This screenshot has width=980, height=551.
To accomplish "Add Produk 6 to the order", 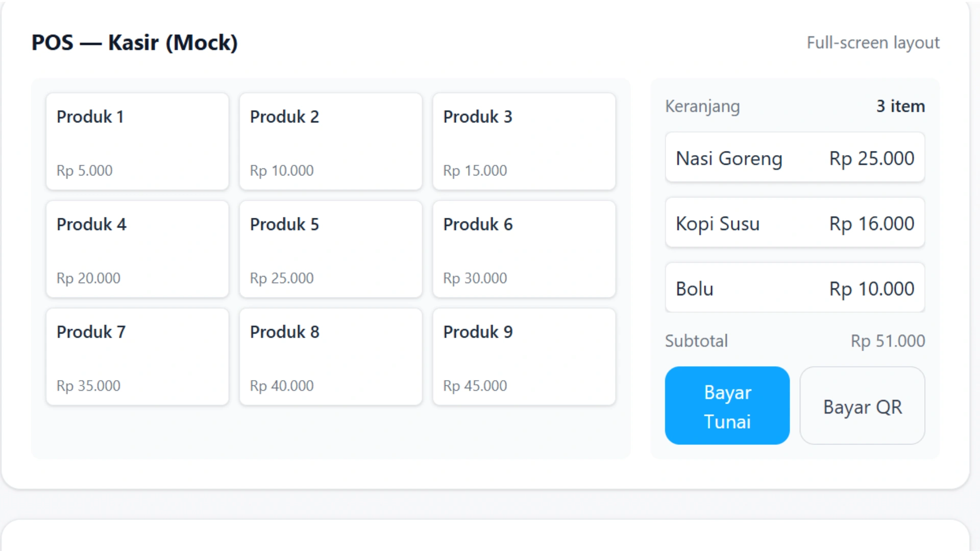I will (524, 249).
